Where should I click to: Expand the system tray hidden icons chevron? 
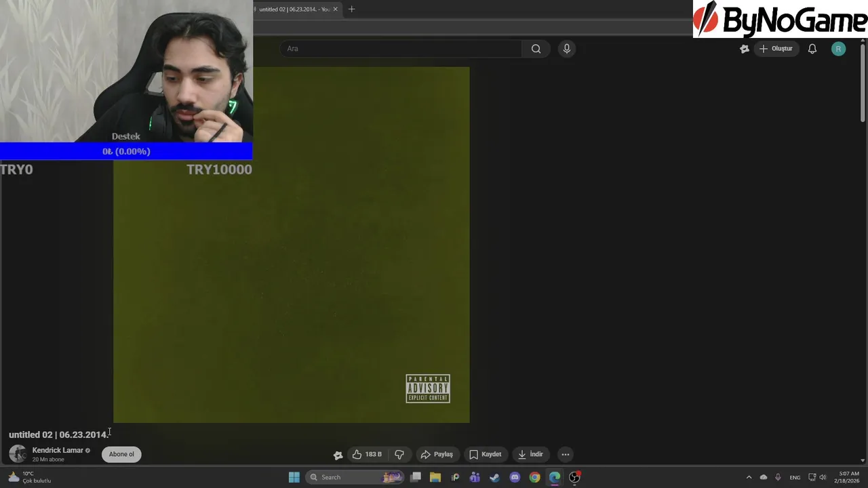749,477
